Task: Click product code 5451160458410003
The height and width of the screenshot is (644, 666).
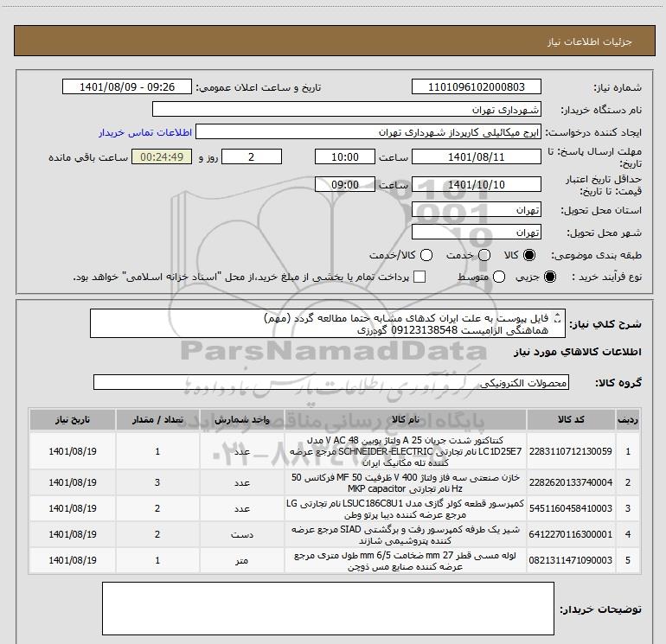Action: pos(571,508)
